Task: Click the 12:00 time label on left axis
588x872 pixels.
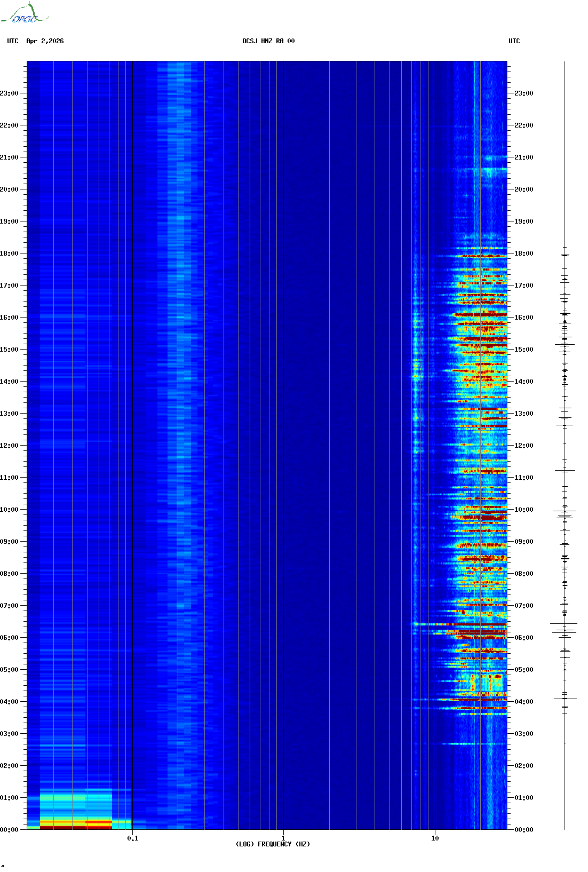Action: (x=9, y=446)
